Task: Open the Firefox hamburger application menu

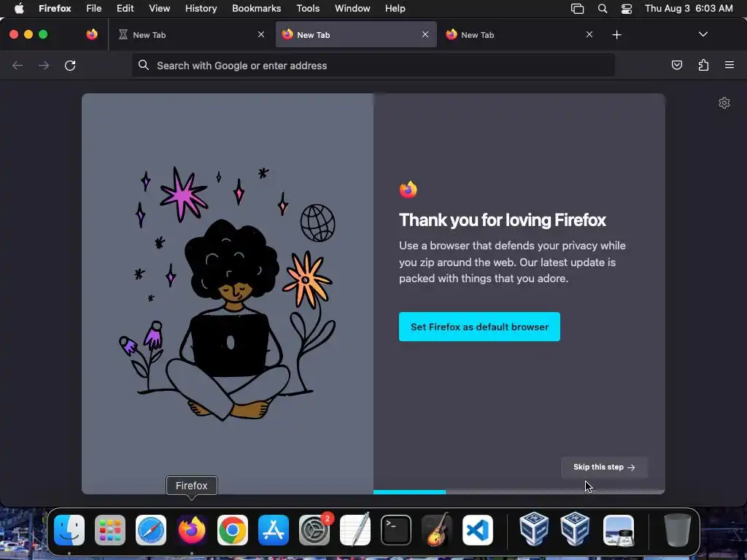Action: coord(729,65)
